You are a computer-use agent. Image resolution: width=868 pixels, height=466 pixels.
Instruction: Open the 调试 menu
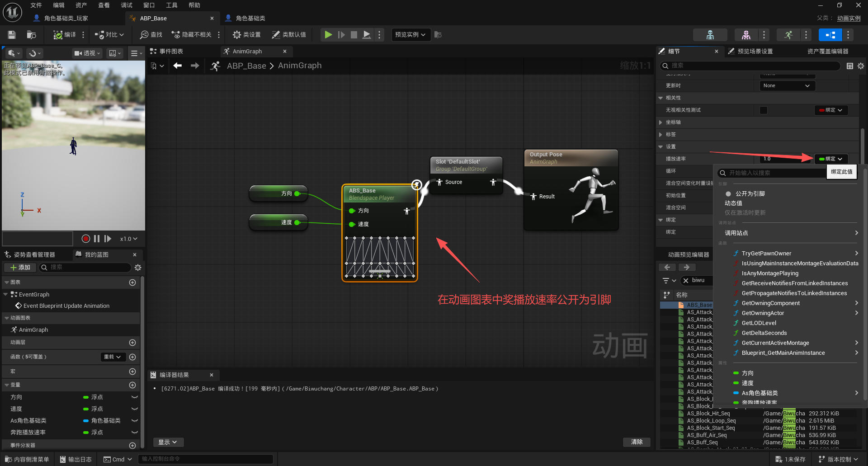pos(127,5)
